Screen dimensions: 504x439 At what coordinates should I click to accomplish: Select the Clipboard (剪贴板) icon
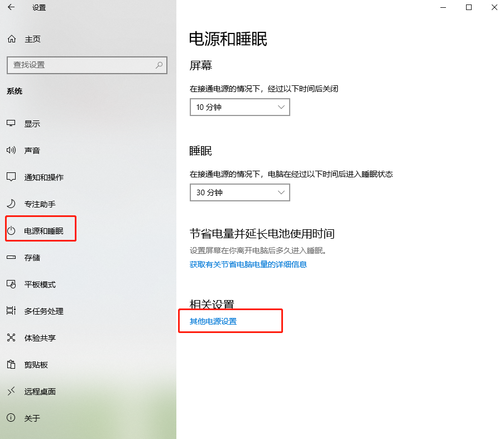point(11,365)
